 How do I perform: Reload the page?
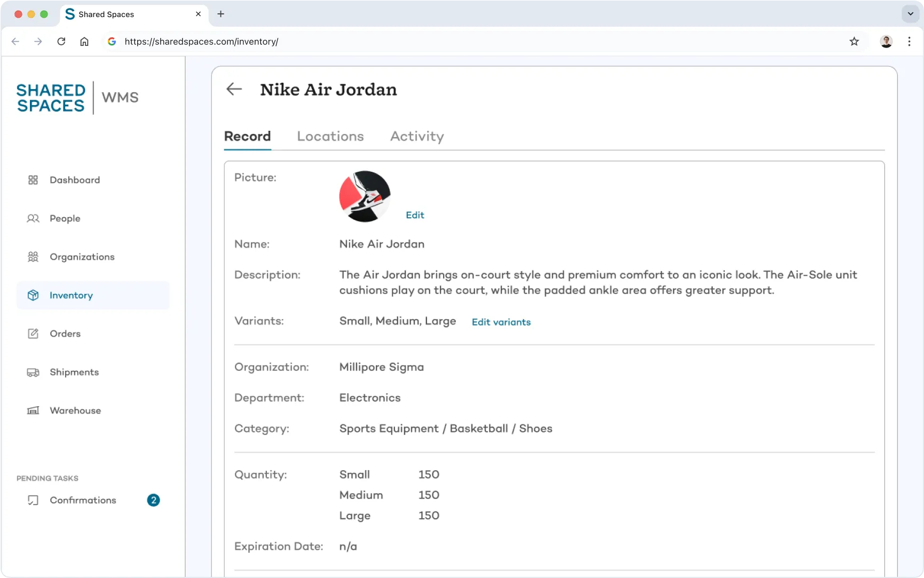click(61, 42)
